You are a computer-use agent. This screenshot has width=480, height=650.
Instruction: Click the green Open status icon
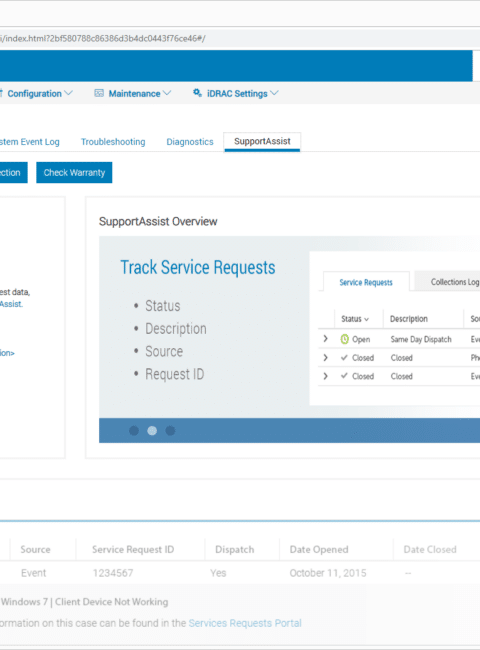pyautogui.click(x=344, y=339)
